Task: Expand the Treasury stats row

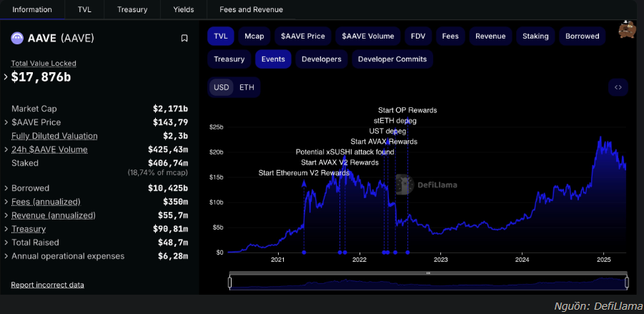Action: click(6, 229)
